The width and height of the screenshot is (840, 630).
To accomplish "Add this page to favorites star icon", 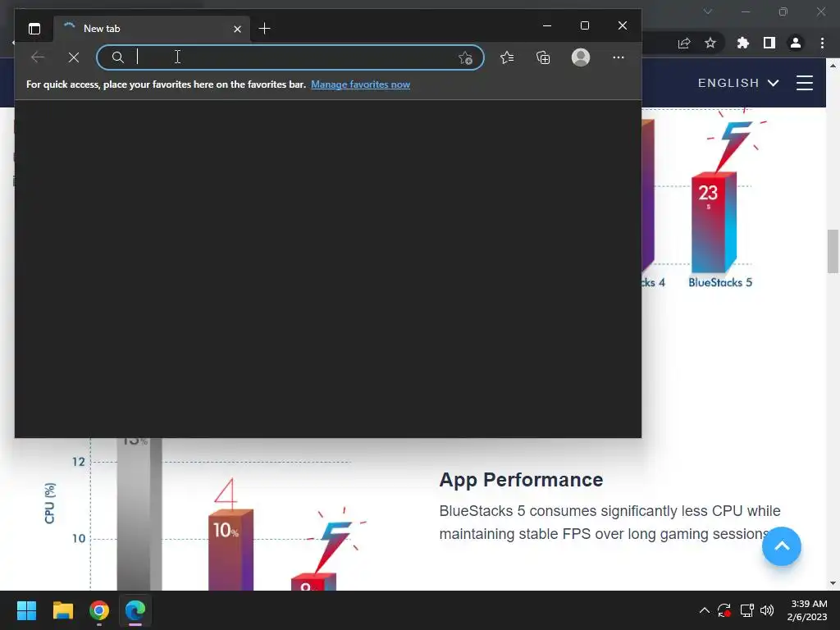I will [x=465, y=57].
